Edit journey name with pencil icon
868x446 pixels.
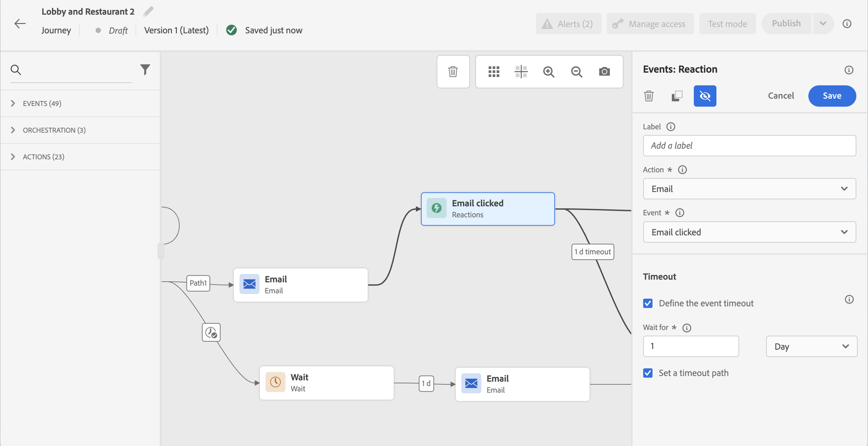(148, 11)
